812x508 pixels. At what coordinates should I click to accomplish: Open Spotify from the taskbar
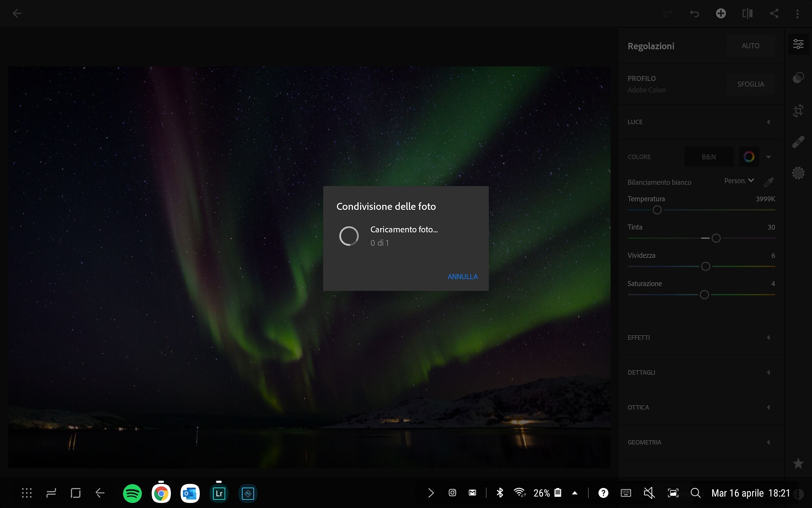click(x=132, y=493)
